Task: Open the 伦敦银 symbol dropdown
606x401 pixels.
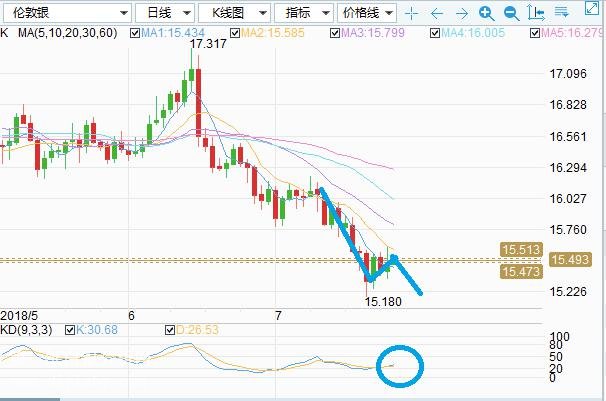Action: [68, 13]
